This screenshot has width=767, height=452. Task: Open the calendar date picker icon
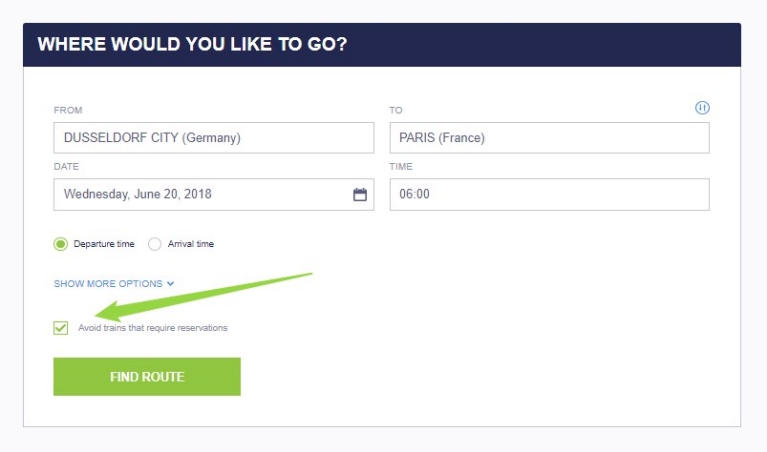[x=360, y=195]
